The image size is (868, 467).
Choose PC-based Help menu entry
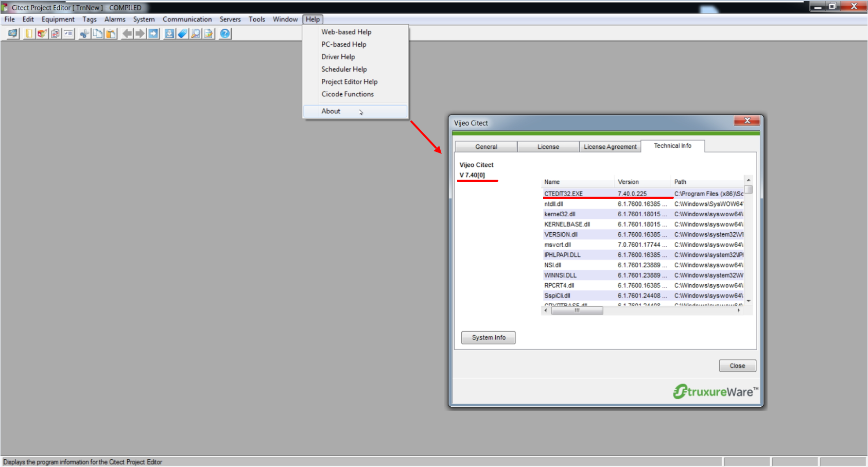tap(355, 44)
